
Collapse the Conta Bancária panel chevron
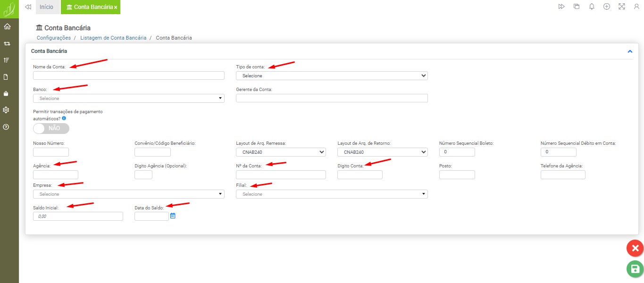630,51
